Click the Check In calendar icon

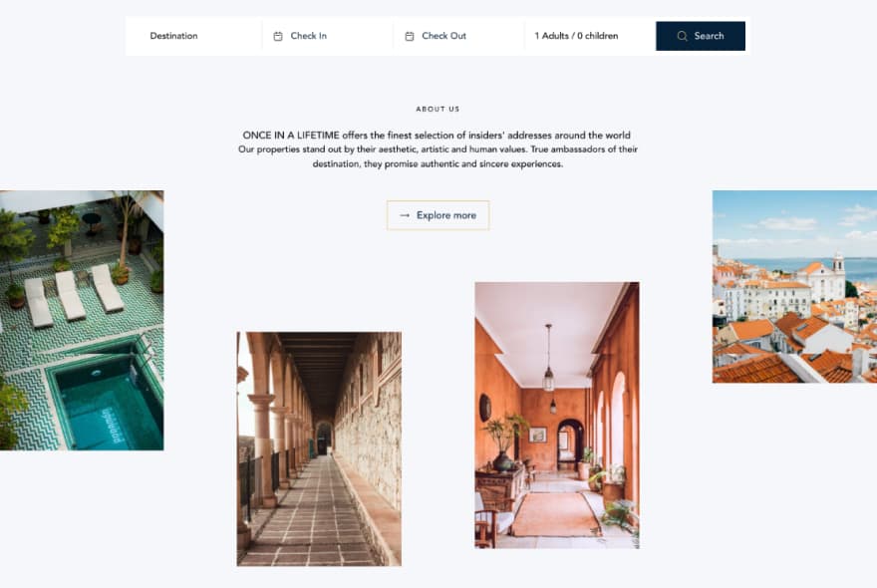(278, 36)
